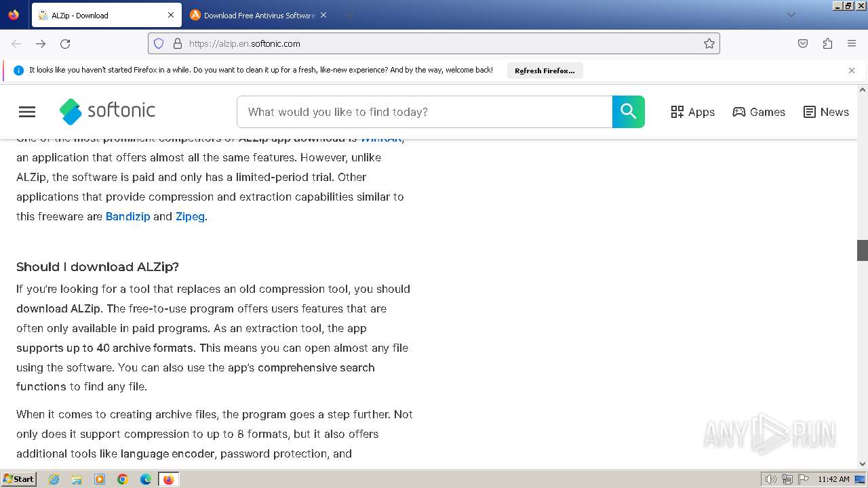Open a new tab
The height and width of the screenshot is (488, 868).
click(x=349, y=15)
